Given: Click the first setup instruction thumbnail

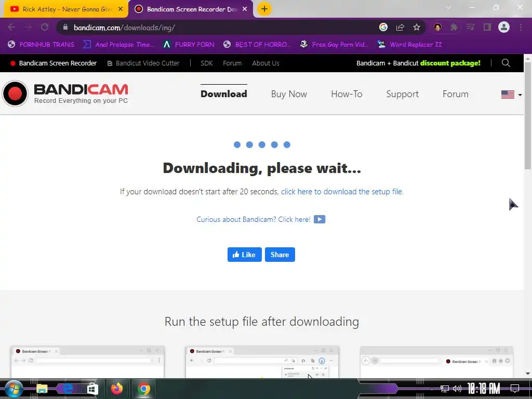Looking at the screenshot, I should pos(87,362).
